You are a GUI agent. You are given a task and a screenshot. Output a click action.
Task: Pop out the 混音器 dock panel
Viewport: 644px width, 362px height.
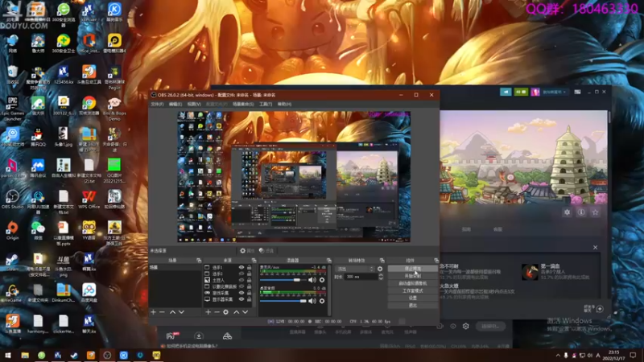pyautogui.click(x=328, y=260)
